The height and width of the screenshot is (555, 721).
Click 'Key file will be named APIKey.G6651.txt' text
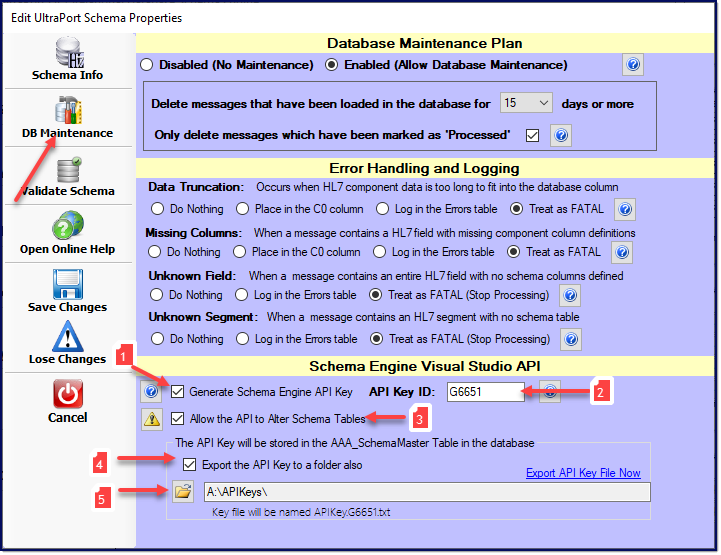301,512
